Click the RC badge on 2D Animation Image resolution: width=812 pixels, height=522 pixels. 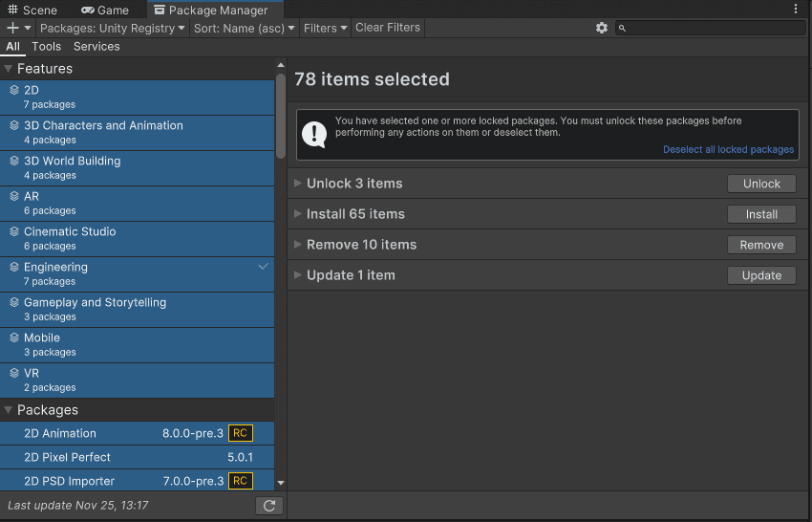click(241, 433)
